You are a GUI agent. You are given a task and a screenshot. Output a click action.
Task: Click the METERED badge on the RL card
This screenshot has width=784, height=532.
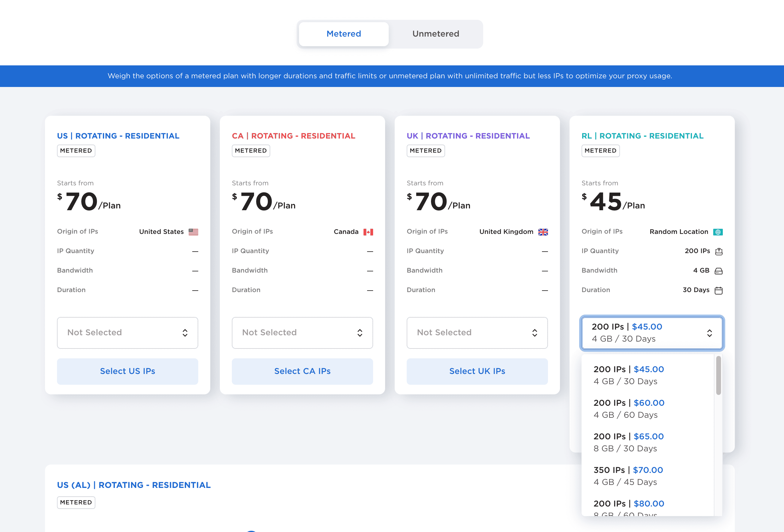(x=600, y=151)
